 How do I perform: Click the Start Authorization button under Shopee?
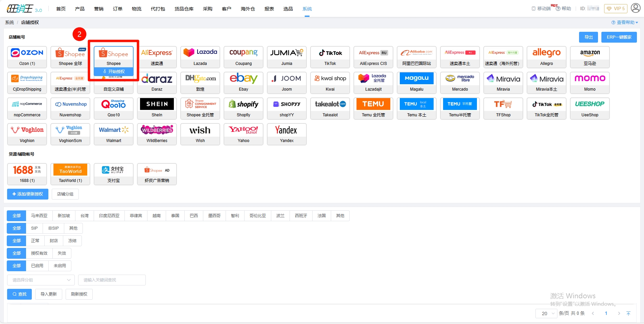[x=114, y=72]
